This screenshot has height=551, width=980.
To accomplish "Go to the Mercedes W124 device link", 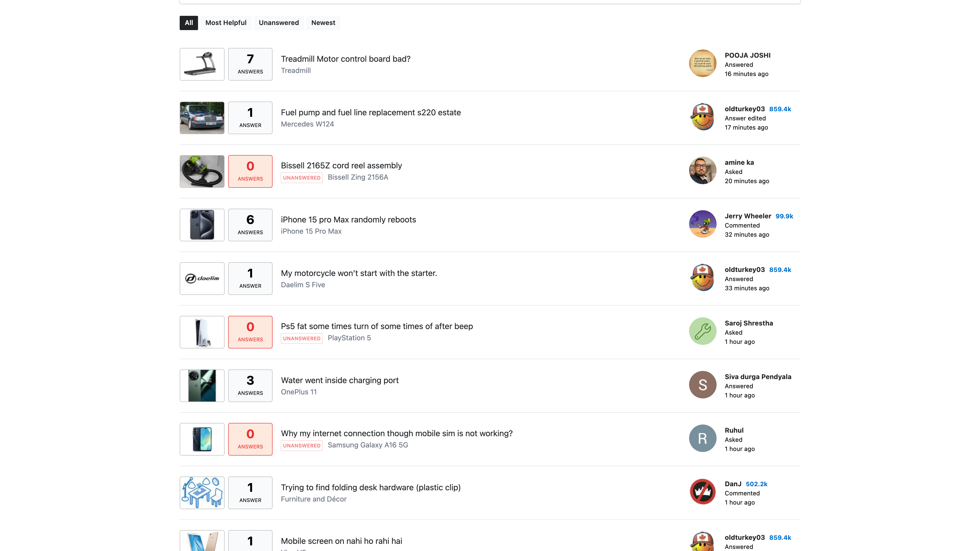I will tap(307, 124).
